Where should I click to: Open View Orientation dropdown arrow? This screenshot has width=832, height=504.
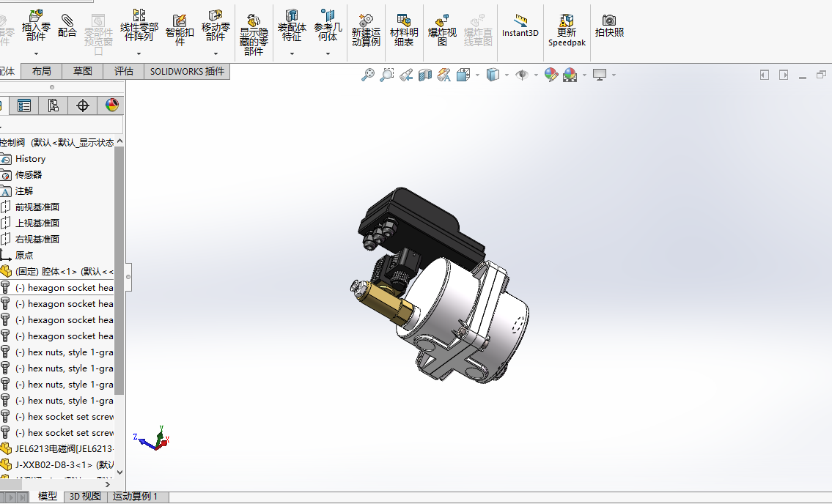pos(477,75)
